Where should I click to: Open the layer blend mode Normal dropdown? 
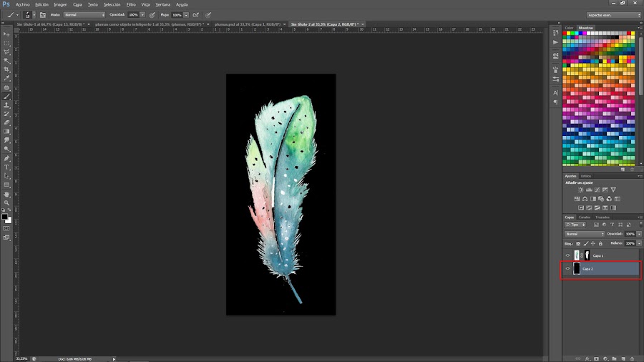pos(585,234)
